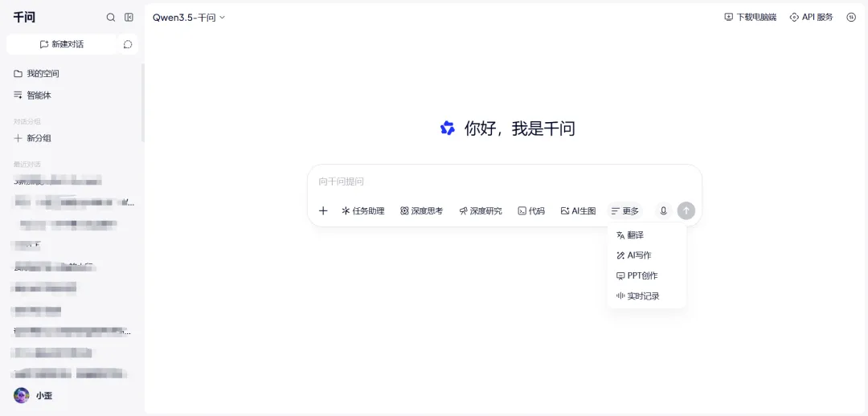Choose 实时记录 from the more menu
The width and height of the screenshot is (868, 416).
[x=646, y=296]
